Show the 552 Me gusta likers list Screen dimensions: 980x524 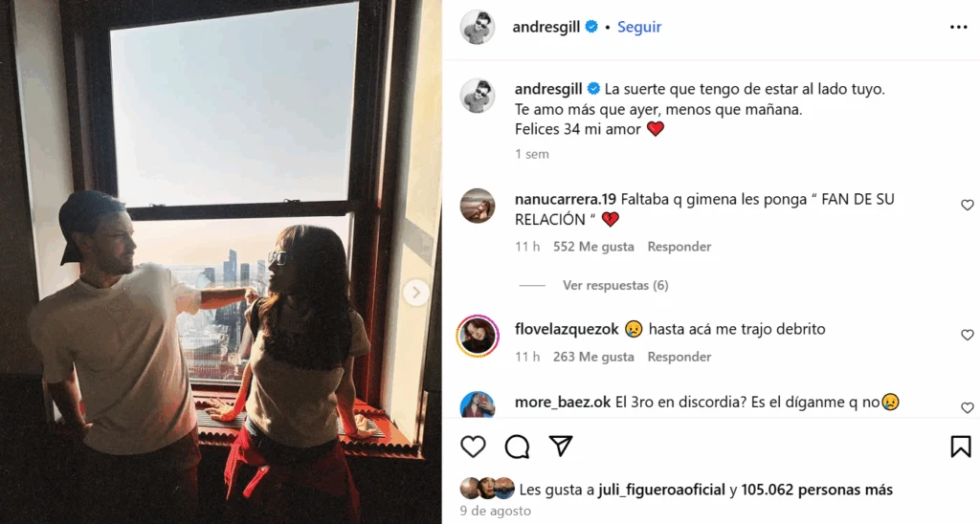point(593,247)
